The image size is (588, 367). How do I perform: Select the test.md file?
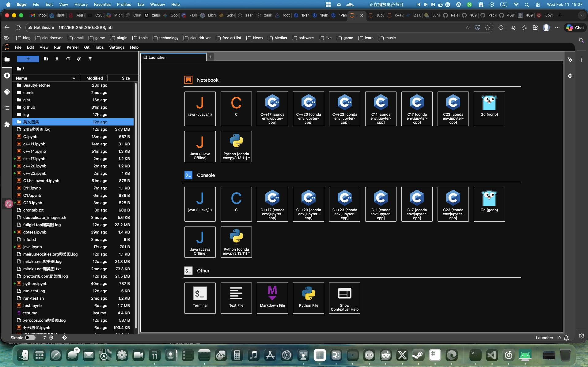pos(73,313)
